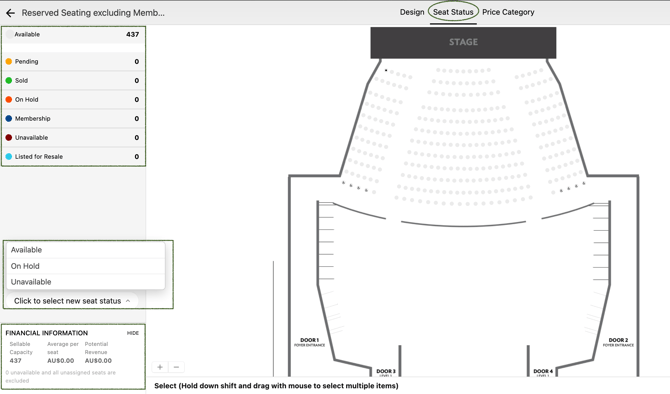670x394 pixels.
Task: Click the green Sold color dot
Action: point(9,80)
